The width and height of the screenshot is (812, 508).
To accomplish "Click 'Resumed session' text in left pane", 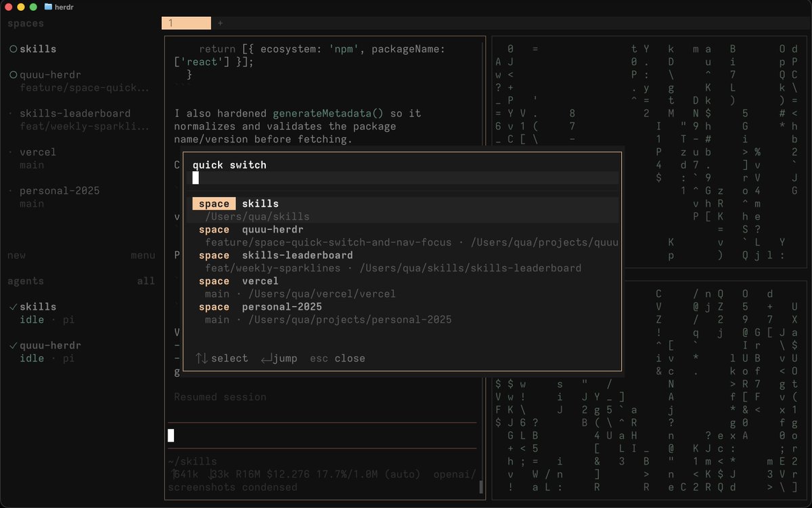I will [x=220, y=396].
